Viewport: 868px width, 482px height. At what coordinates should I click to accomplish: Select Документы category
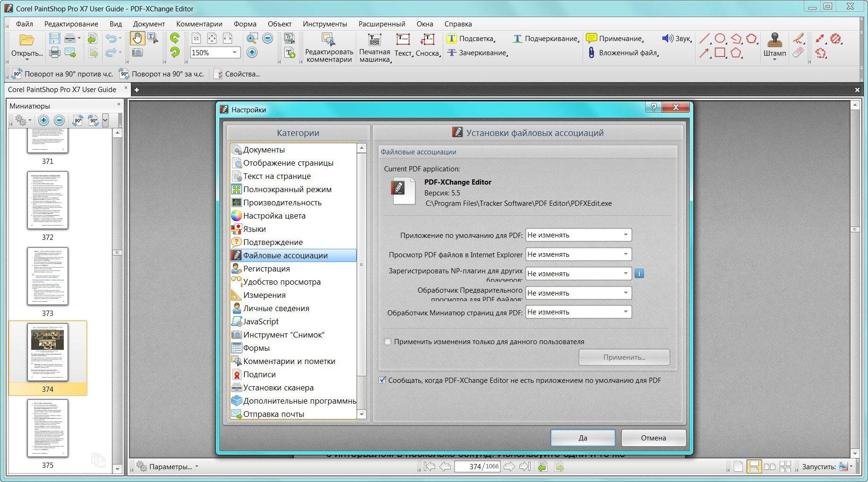[x=293, y=149]
